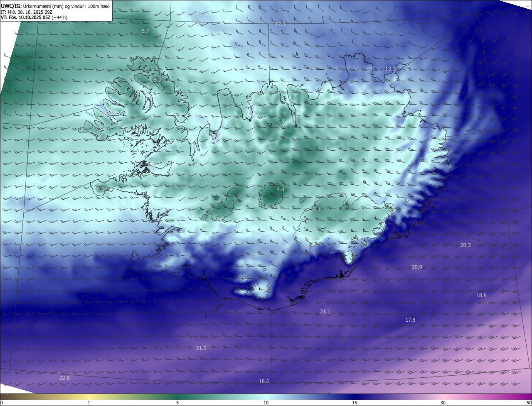Click the 5.5 precipitation value
The image size is (532, 406).
[x=281, y=122]
